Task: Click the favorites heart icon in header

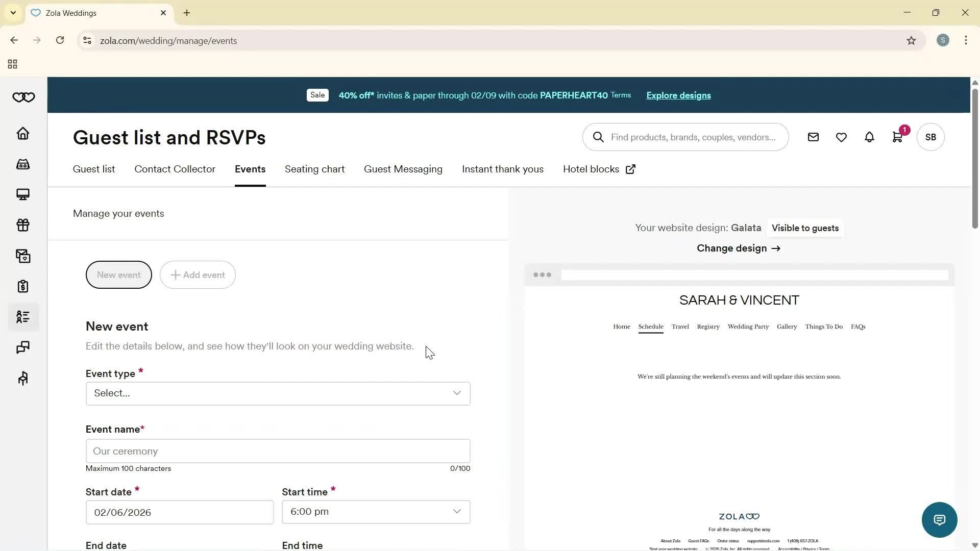Action: (x=841, y=137)
